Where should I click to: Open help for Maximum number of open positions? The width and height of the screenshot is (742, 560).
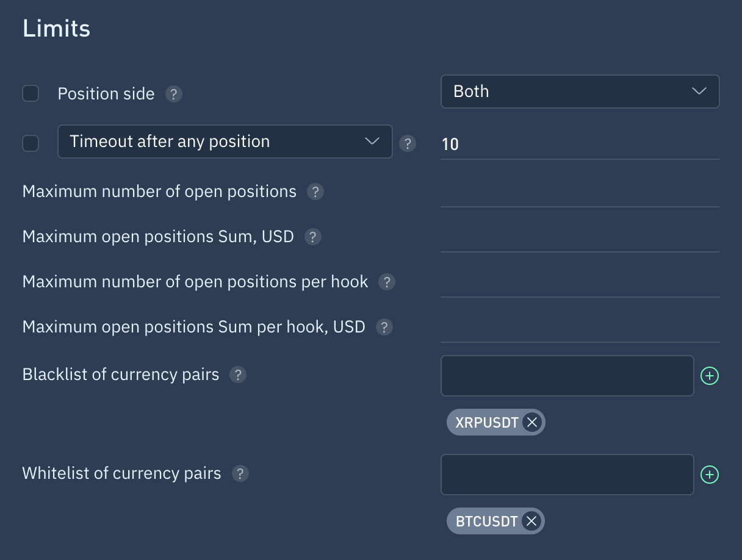pos(315,192)
